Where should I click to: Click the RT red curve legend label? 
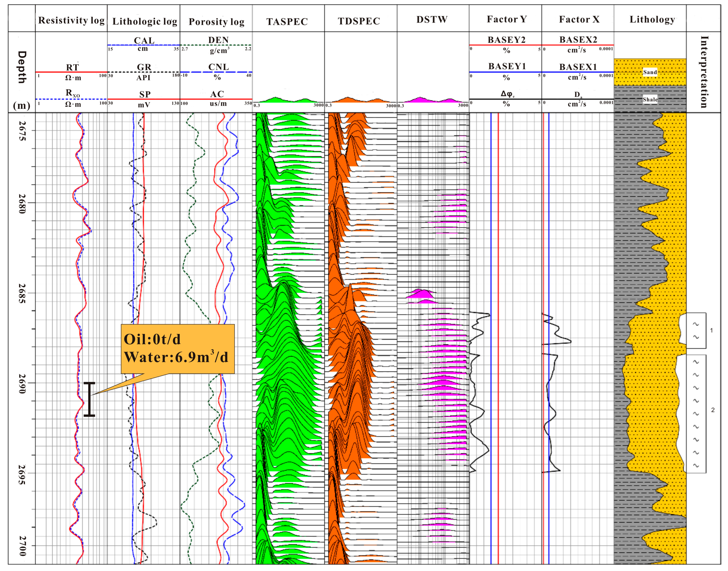72,68
